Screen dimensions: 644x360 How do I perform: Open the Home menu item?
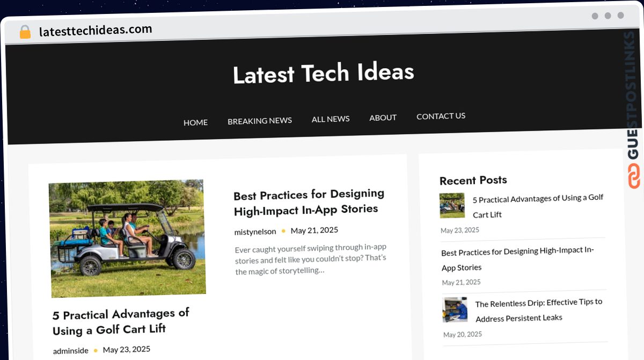pyautogui.click(x=195, y=123)
